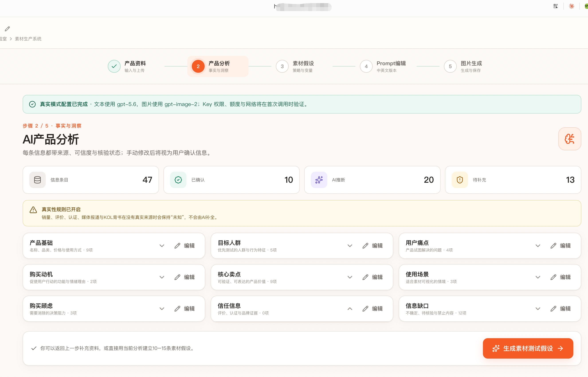Collapse the 信任信息 section
588x377 pixels.
350,309
